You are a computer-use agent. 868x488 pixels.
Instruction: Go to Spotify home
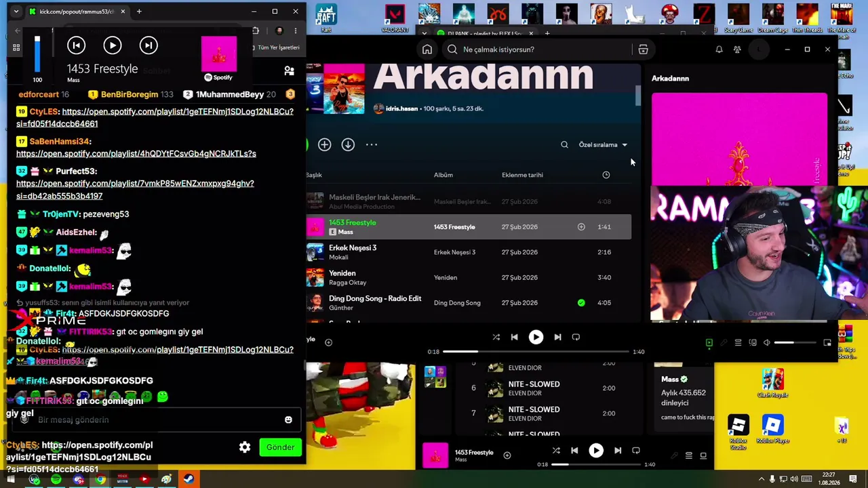(x=427, y=49)
